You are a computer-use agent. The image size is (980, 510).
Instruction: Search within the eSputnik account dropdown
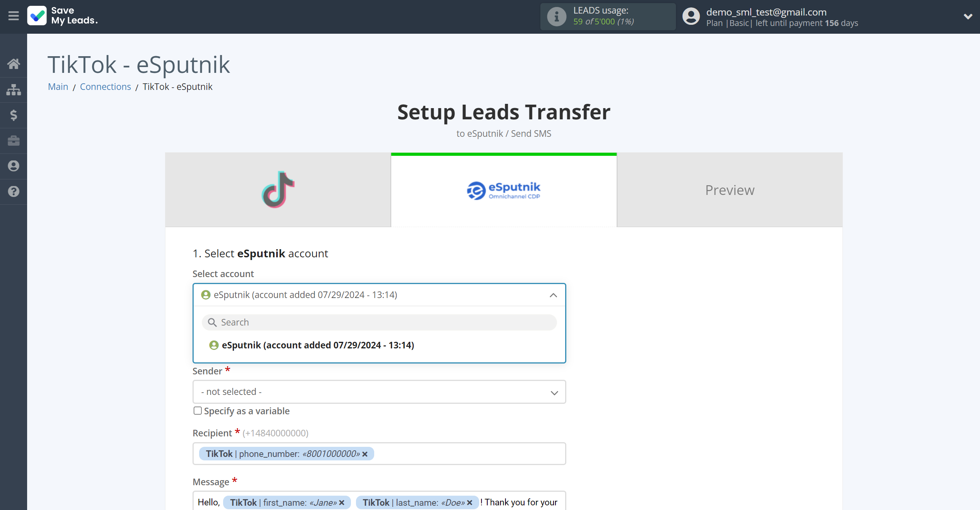379,322
